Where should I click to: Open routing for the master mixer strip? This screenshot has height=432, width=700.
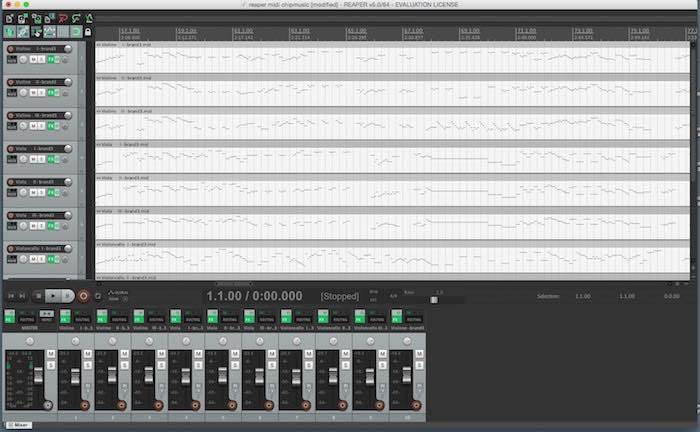tap(27, 319)
